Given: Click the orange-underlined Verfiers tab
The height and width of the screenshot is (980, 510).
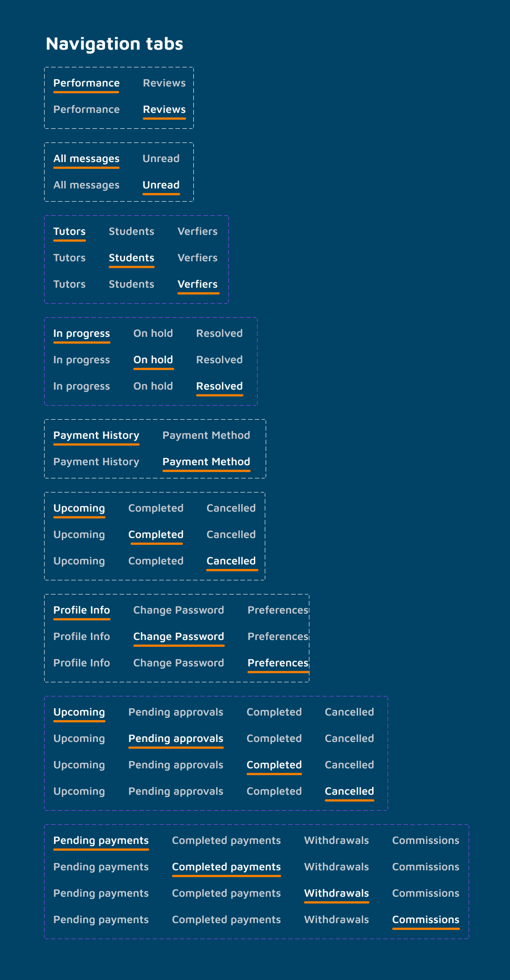Looking at the screenshot, I should (x=197, y=284).
